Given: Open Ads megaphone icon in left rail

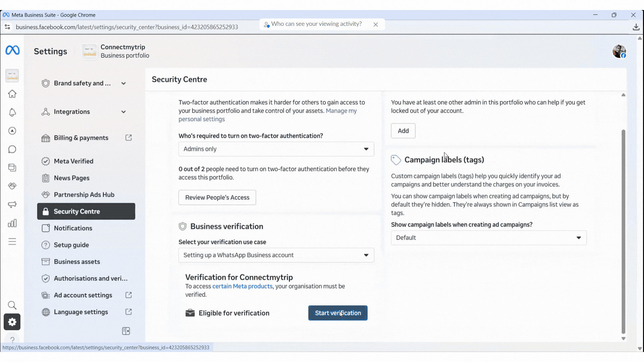Looking at the screenshot, I should 12,205.
